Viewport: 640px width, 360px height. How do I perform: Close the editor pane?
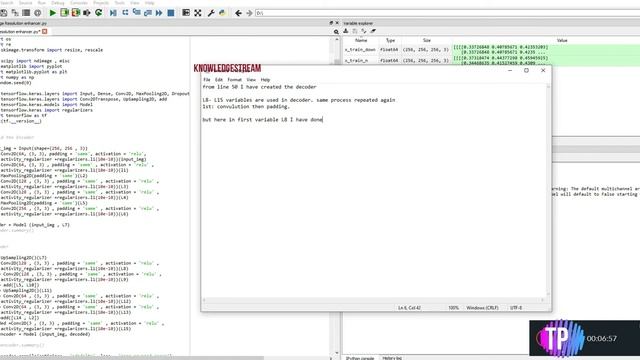pos(337,23)
